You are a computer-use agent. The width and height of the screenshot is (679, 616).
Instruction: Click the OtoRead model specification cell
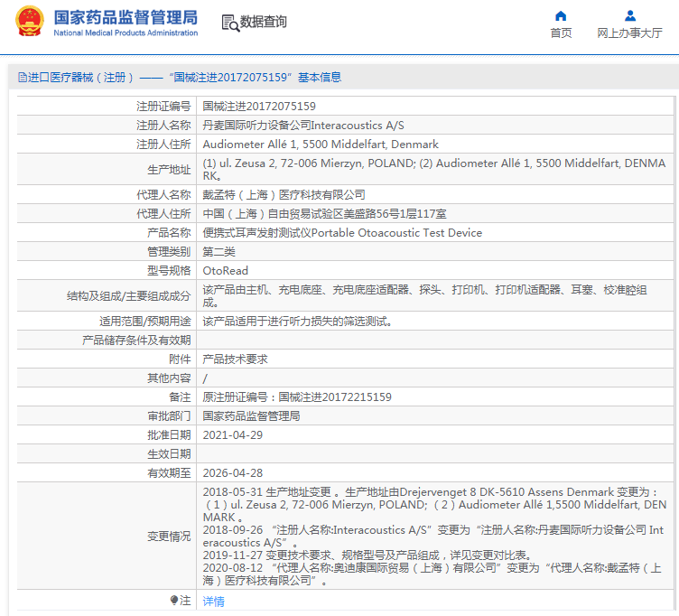pos(225,270)
